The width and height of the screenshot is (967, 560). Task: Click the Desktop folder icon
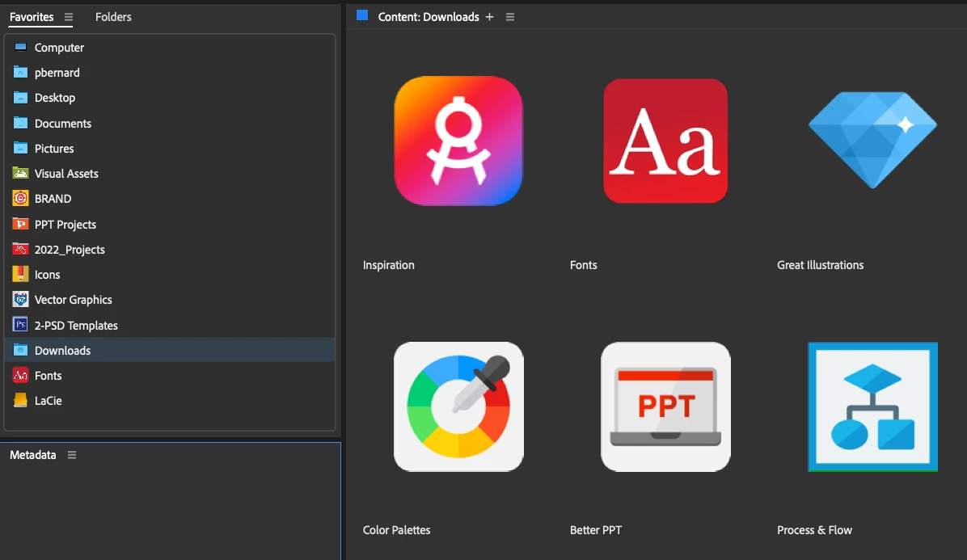20,97
